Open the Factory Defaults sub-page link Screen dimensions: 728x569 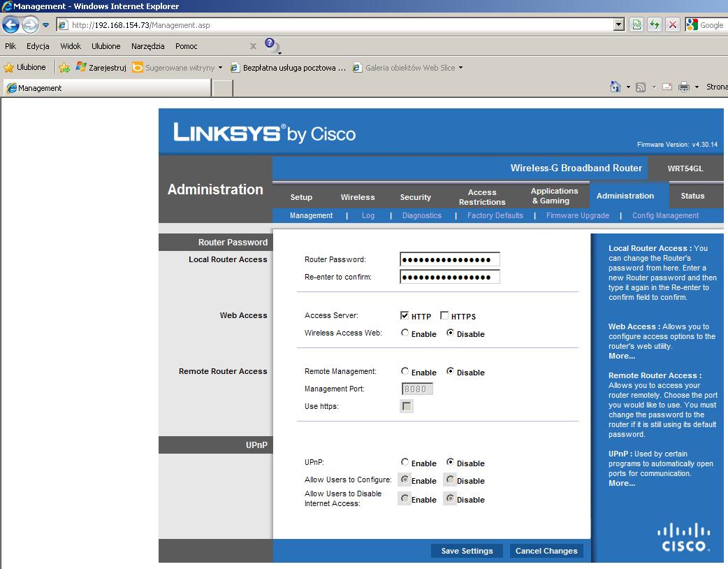coord(495,215)
